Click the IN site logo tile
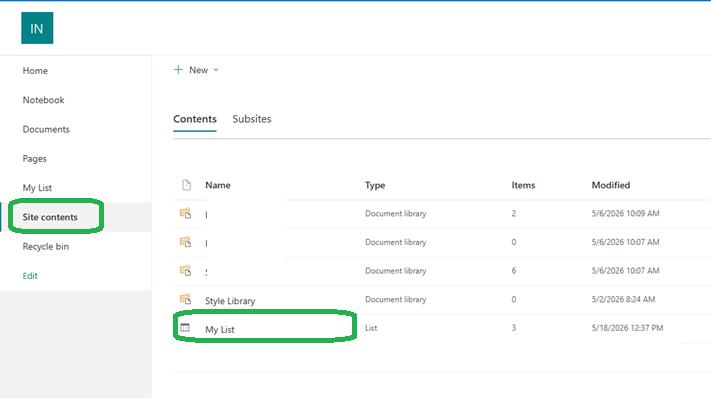711x398 pixels. (37, 28)
